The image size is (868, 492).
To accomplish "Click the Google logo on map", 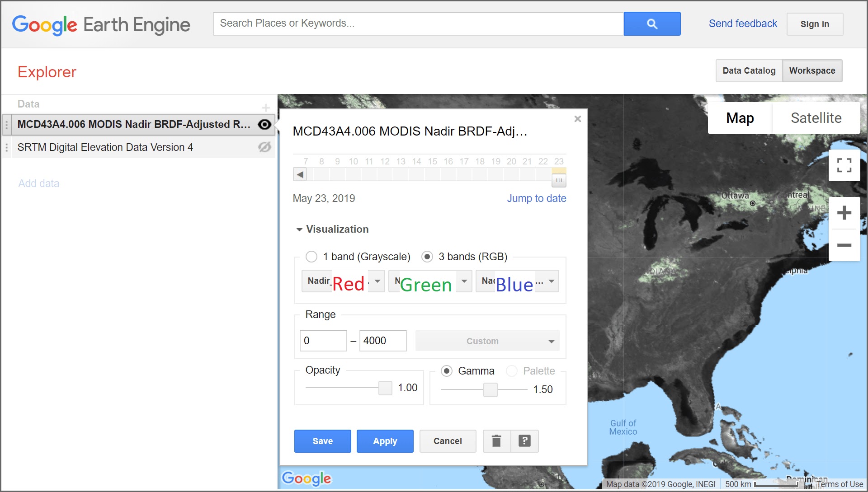I will pyautogui.click(x=307, y=478).
